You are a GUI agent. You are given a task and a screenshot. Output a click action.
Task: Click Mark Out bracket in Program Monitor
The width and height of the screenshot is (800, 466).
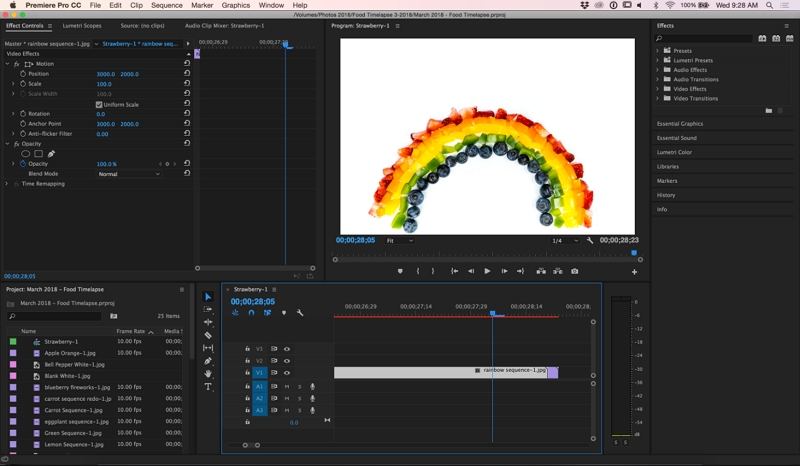[x=433, y=272]
